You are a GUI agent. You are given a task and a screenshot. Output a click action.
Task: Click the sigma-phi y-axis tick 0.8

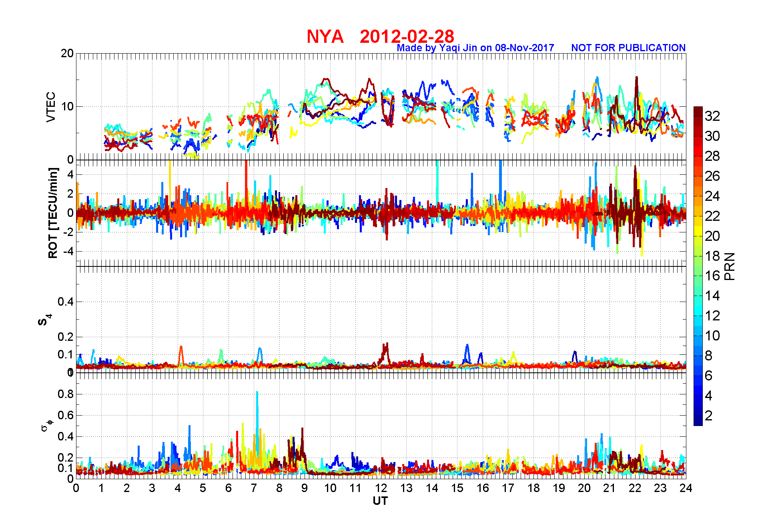pos(66,394)
